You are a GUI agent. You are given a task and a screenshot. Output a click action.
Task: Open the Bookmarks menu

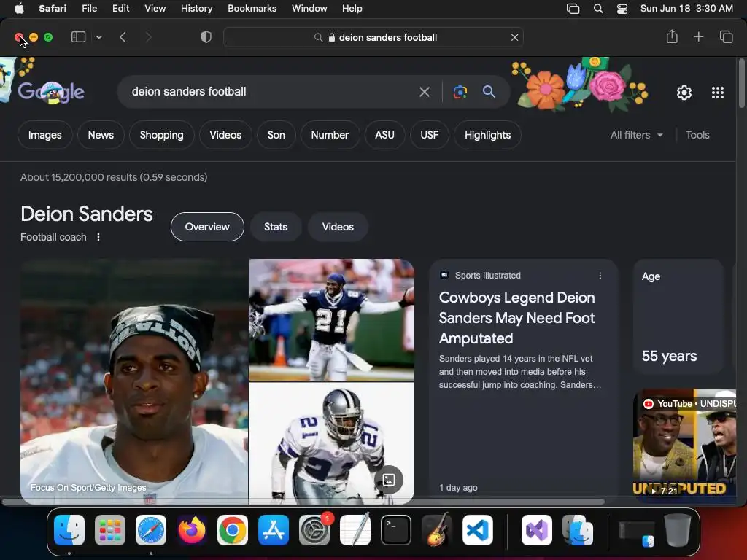coord(252,9)
